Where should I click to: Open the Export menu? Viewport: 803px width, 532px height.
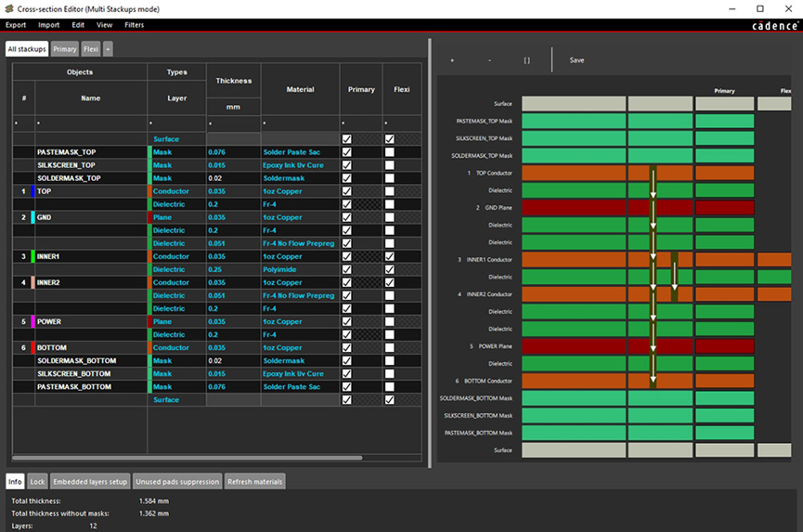tap(16, 25)
